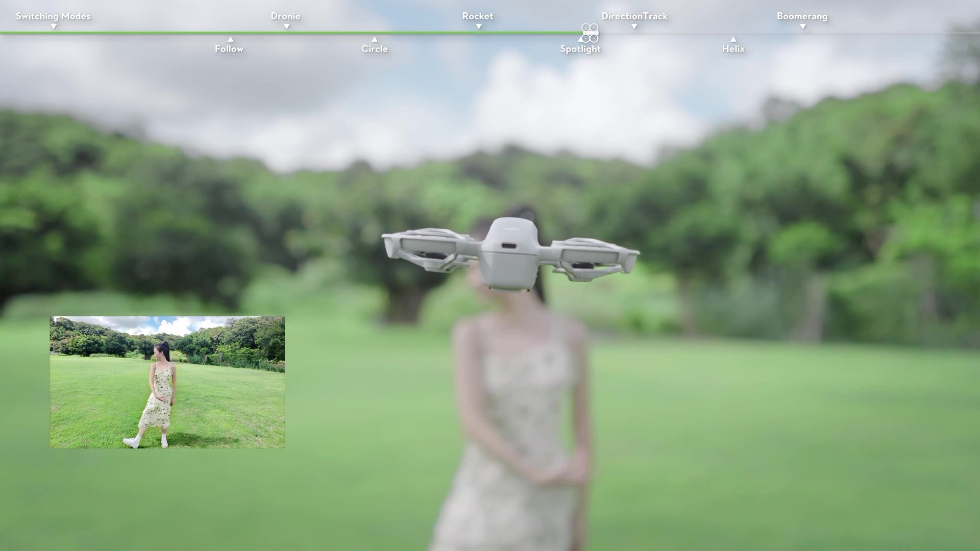Image resolution: width=980 pixels, height=551 pixels.
Task: Jump to the Rocket chapter label
Action: (477, 16)
